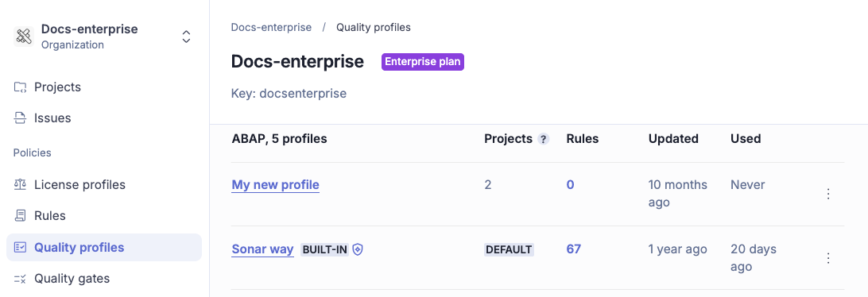Screen dimensions: 868x297
Task: Open Rules in the sidebar
Action: click(50, 215)
